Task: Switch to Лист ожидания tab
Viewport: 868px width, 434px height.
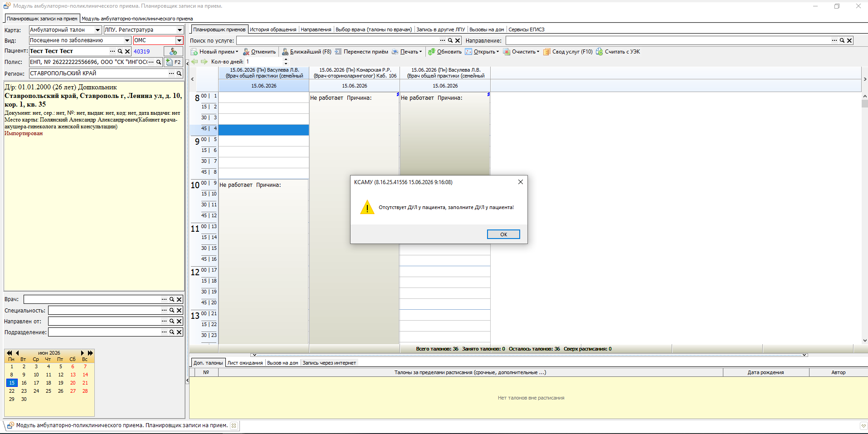Action: click(245, 363)
